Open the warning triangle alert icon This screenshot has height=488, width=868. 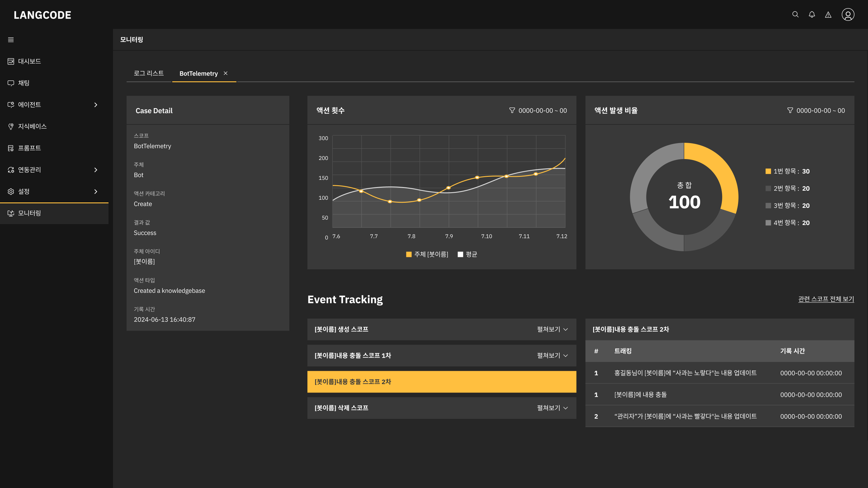828,14
